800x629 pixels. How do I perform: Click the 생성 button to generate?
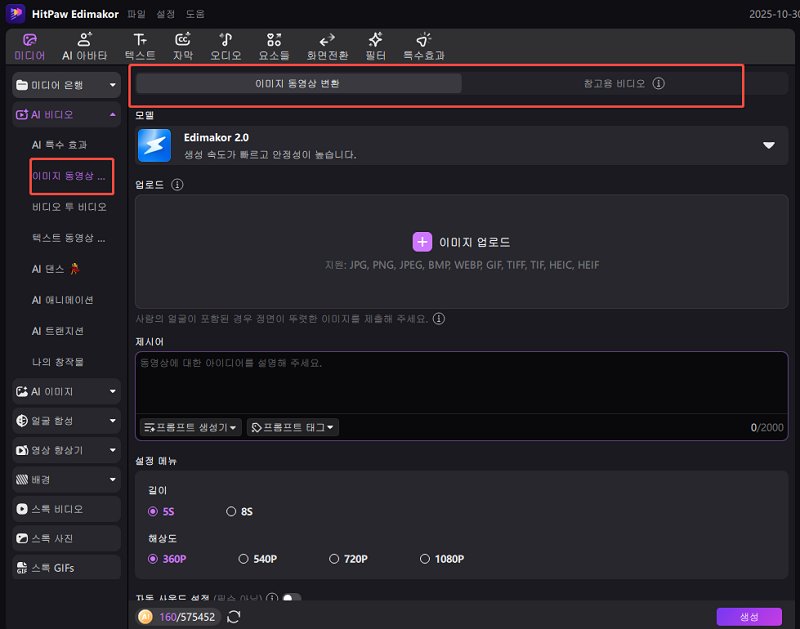(x=748, y=617)
